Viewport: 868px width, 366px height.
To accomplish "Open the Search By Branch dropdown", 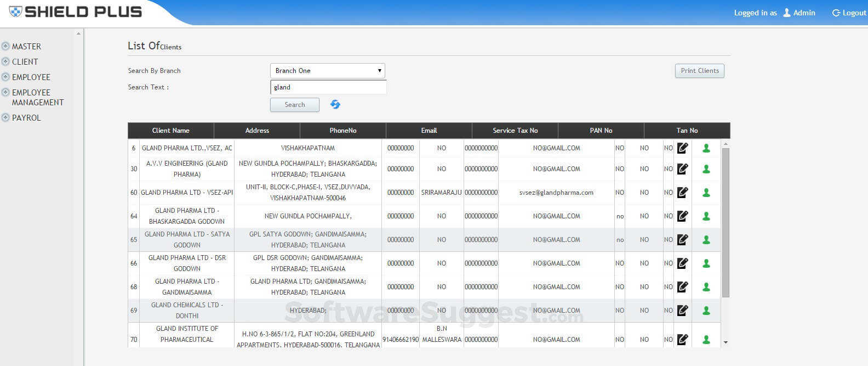I will pyautogui.click(x=327, y=71).
